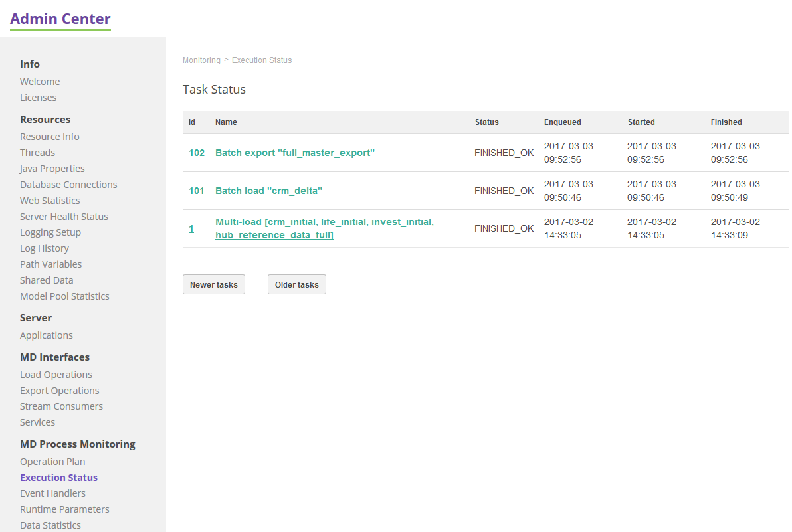
Task: Open Logging Setup in sidebar
Action: tap(50, 232)
